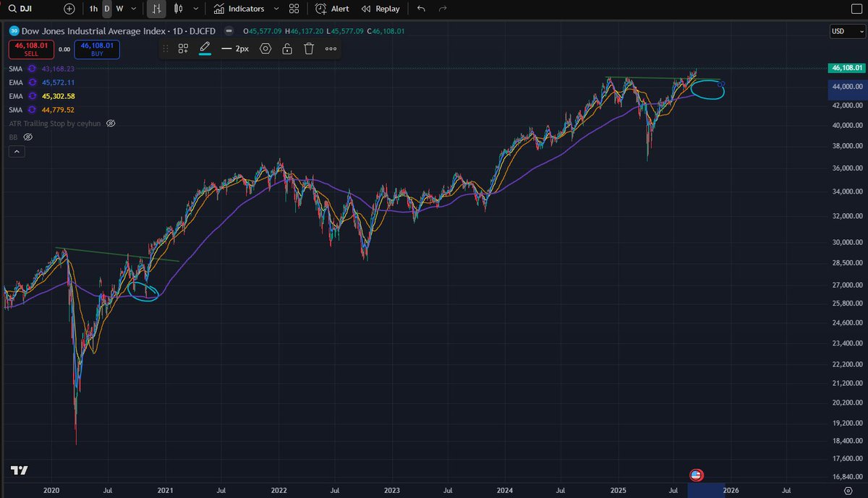Viewport: 868px width, 498px height.
Task: Click the SMA 43,168.23 legend entry
Action: click(42, 69)
